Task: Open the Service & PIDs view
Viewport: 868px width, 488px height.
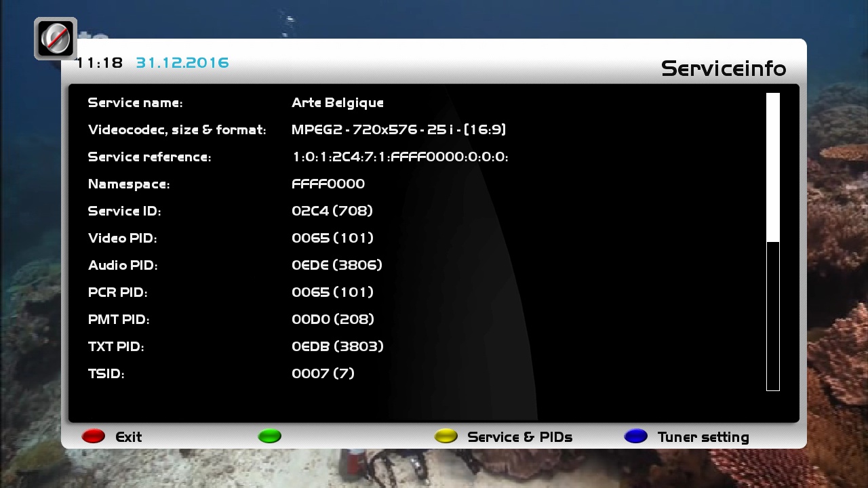Action: click(519, 437)
